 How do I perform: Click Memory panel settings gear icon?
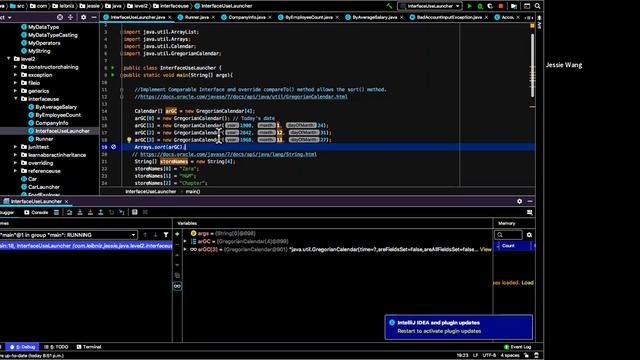(529, 235)
